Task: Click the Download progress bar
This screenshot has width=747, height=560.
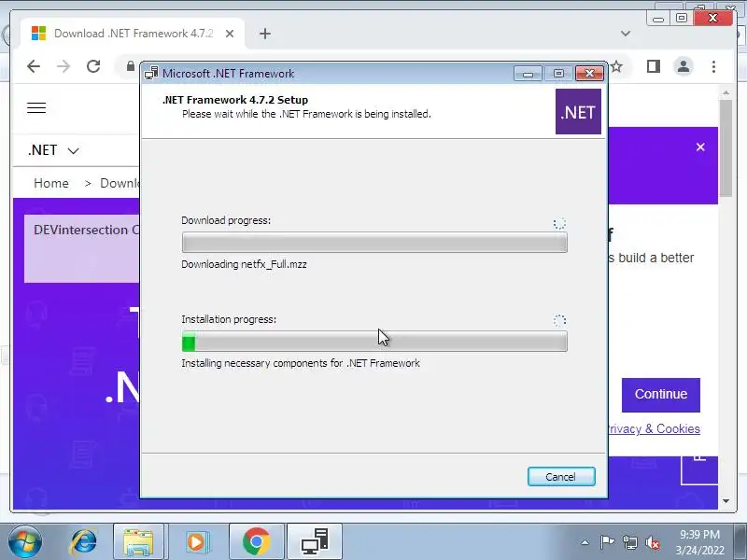Action: pos(374,243)
